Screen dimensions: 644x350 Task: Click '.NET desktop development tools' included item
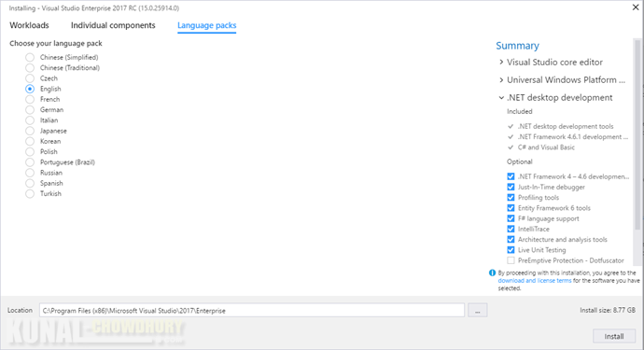(x=566, y=126)
